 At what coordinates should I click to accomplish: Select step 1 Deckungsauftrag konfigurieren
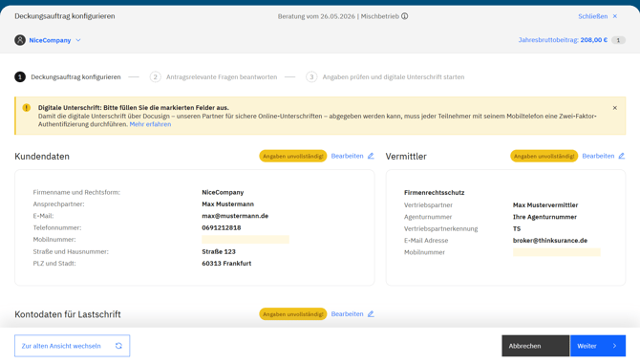coord(68,76)
